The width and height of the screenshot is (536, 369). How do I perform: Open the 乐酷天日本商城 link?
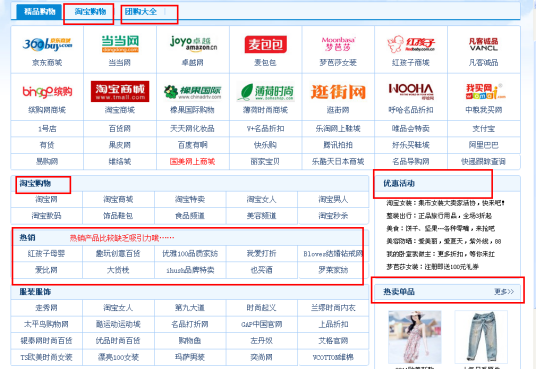point(338,161)
